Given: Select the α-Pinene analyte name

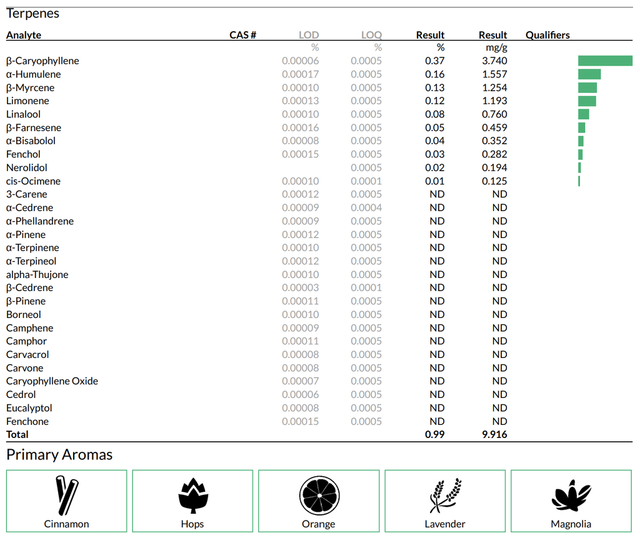Looking at the screenshot, I should 26,235.
